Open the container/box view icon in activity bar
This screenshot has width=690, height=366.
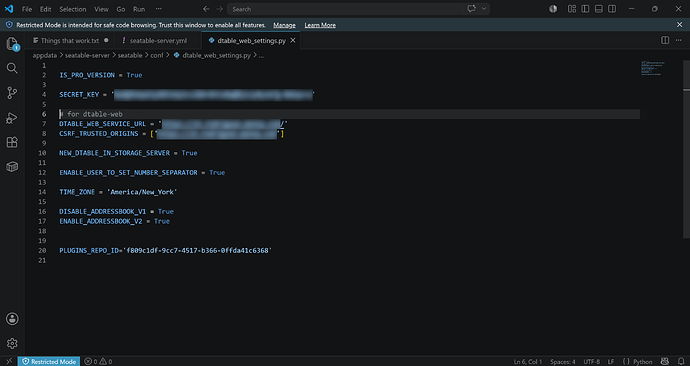click(12, 167)
